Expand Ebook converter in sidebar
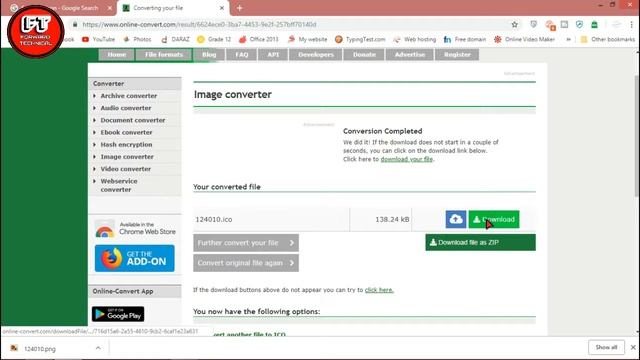 point(126,133)
